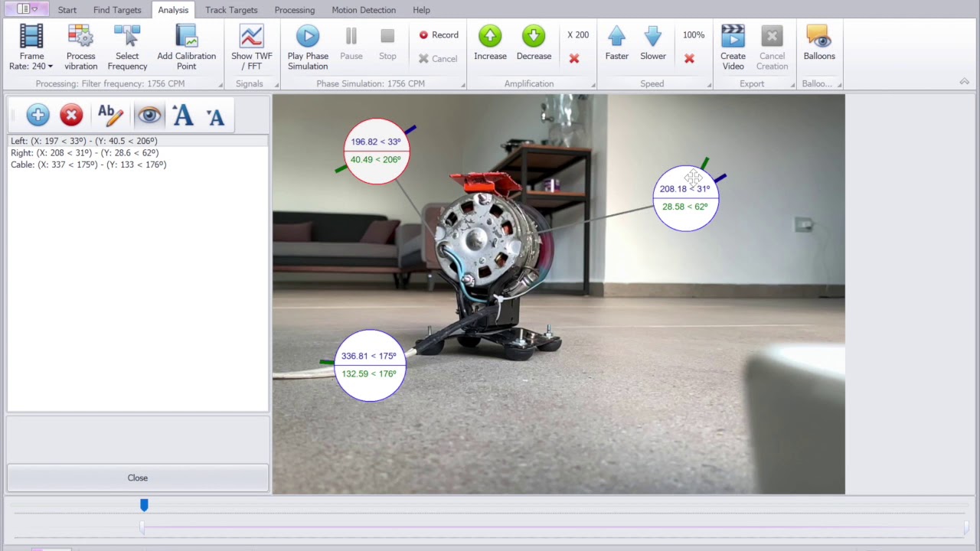The width and height of the screenshot is (980, 551).
Task: Click the edit text label pencil icon
Action: 110,116
